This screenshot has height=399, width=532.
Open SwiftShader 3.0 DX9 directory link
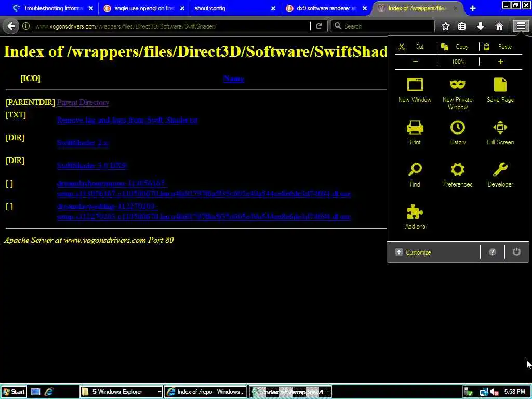click(92, 166)
